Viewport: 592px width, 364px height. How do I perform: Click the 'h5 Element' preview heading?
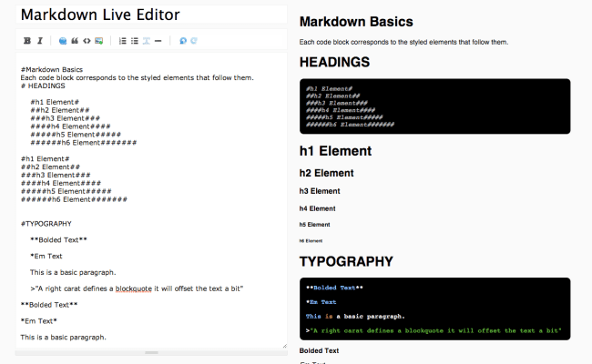314,225
